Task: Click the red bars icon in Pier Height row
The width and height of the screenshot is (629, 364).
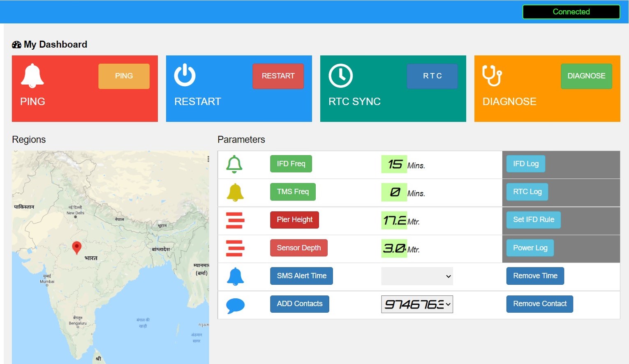Action: (235, 220)
